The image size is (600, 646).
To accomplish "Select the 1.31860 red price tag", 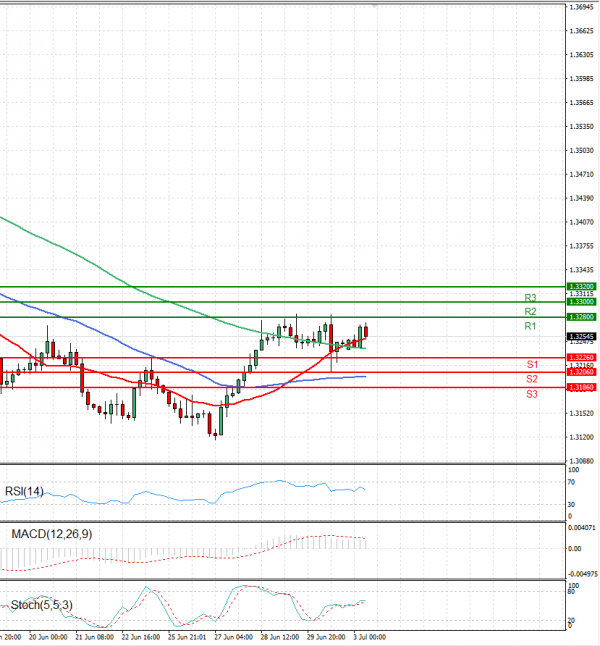I will 579,387.
